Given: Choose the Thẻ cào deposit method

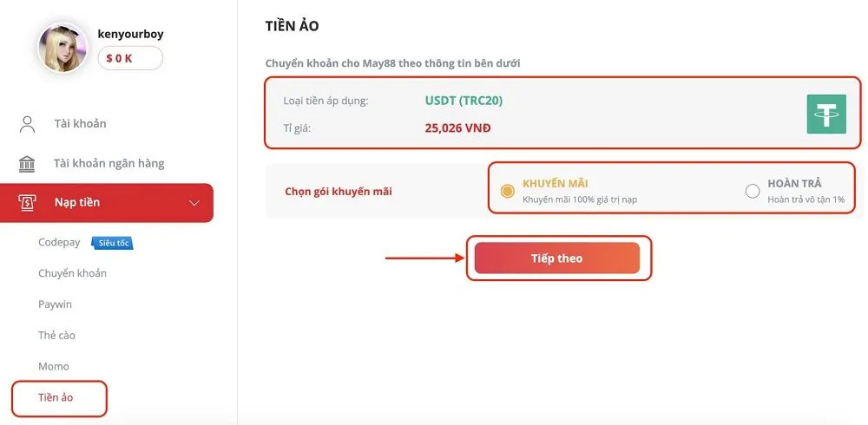Looking at the screenshot, I should pos(56,336).
